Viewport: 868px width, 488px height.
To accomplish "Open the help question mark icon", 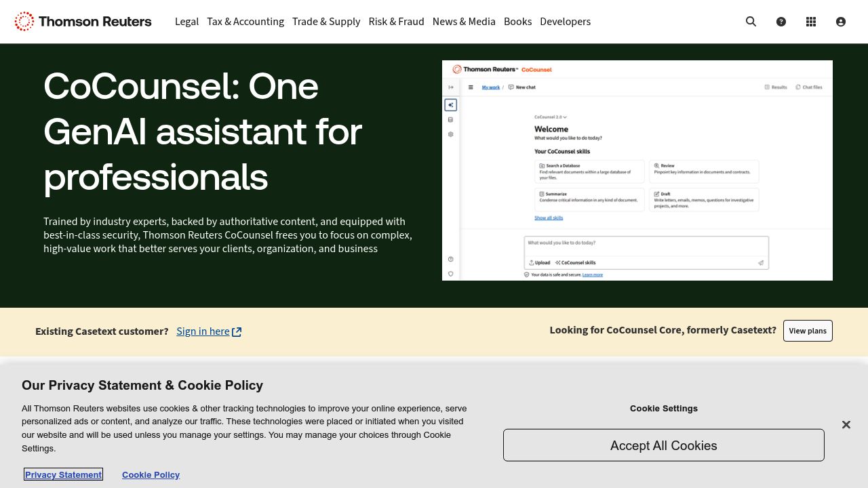I will point(781,22).
